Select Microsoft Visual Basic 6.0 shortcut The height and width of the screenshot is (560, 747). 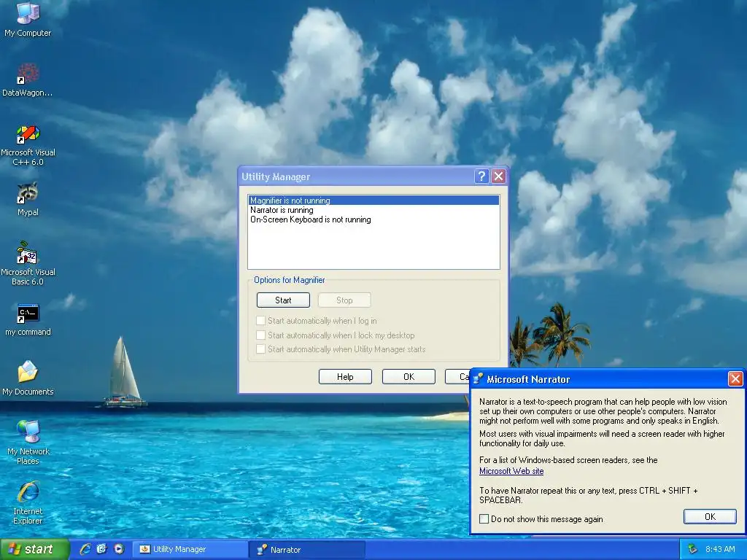point(28,262)
